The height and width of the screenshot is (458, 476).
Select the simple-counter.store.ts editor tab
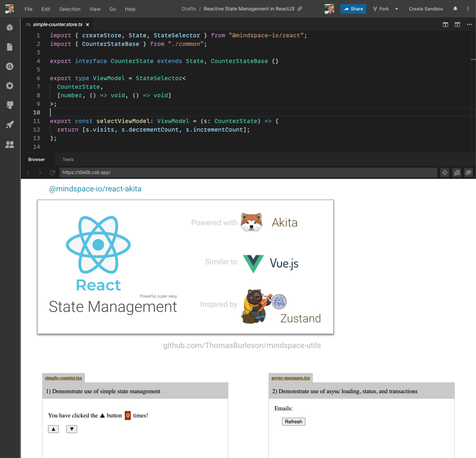click(x=58, y=24)
